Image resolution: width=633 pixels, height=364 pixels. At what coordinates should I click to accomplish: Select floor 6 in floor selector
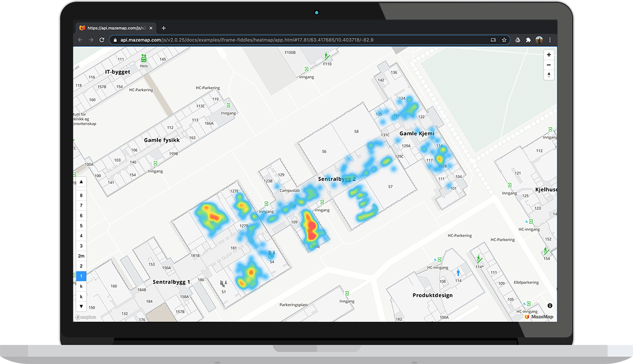[81, 215]
